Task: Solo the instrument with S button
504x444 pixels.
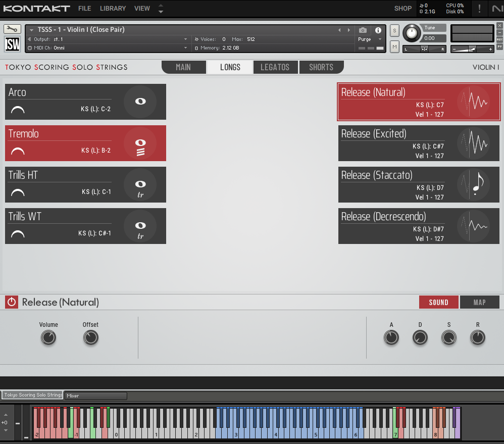Action: coord(394,30)
